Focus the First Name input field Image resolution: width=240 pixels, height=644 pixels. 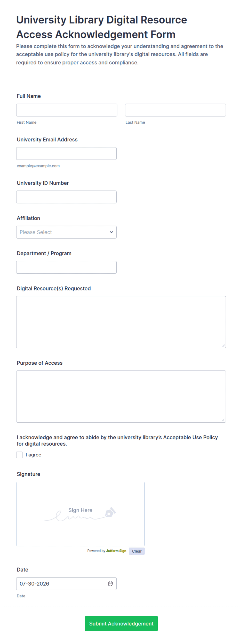[x=67, y=110]
